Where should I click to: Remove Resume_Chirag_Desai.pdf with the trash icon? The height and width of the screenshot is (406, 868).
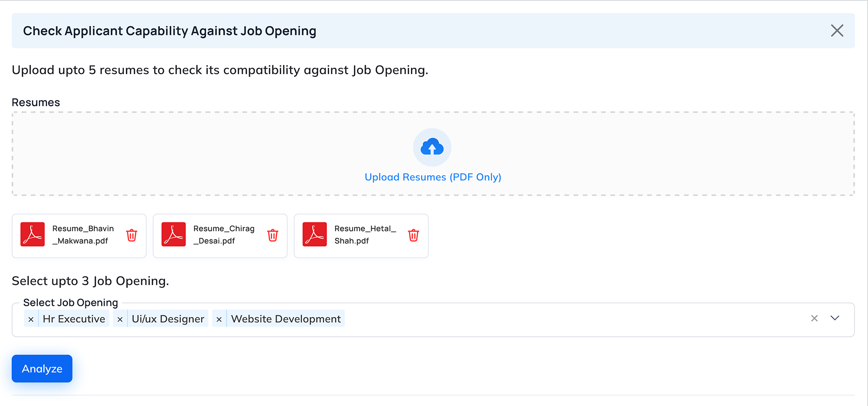pyautogui.click(x=273, y=235)
